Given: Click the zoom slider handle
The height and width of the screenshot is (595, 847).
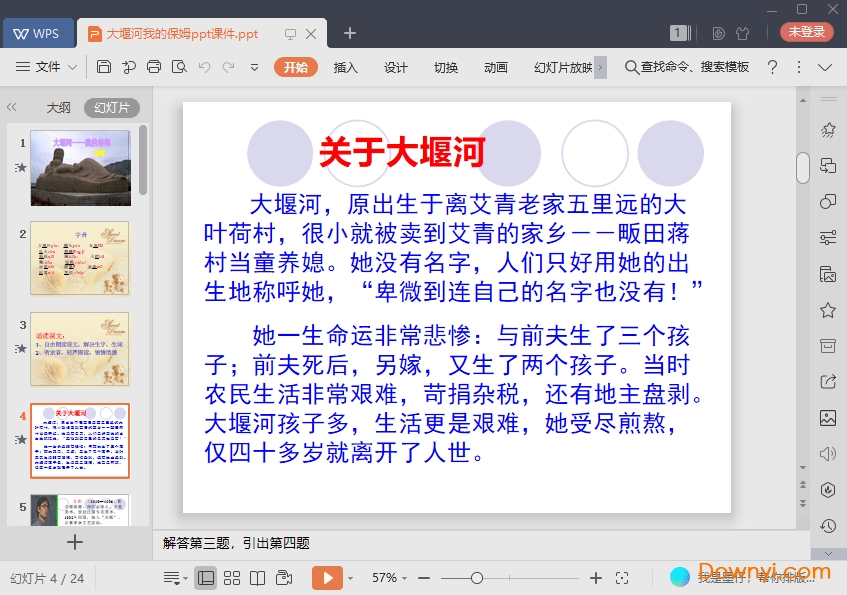Looking at the screenshot, I should [x=477, y=578].
